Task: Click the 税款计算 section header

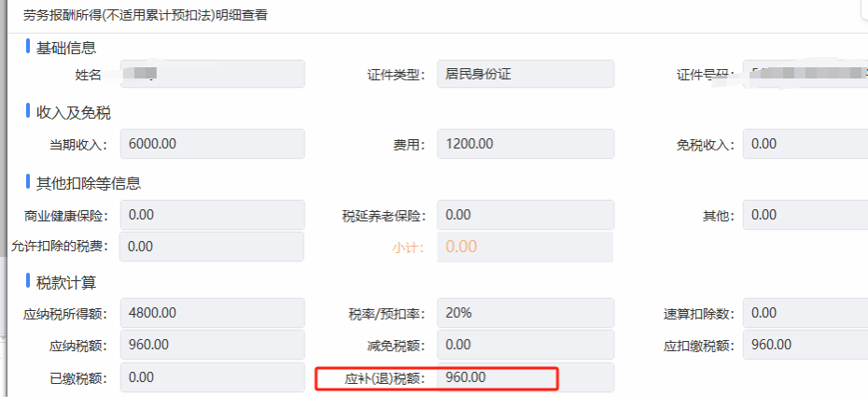Action: pyautogui.click(x=66, y=282)
